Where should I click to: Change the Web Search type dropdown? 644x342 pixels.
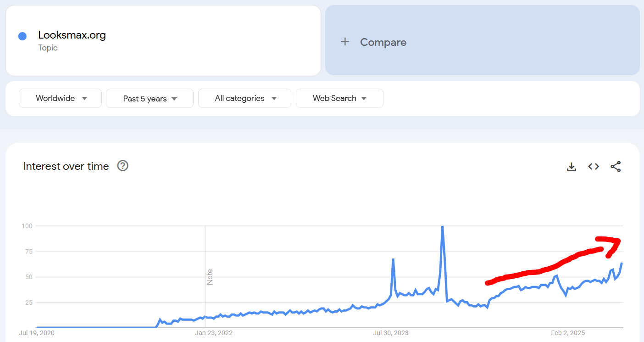[339, 98]
